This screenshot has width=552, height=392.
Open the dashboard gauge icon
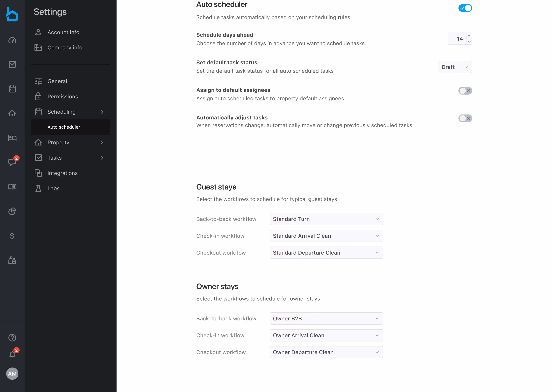12,40
